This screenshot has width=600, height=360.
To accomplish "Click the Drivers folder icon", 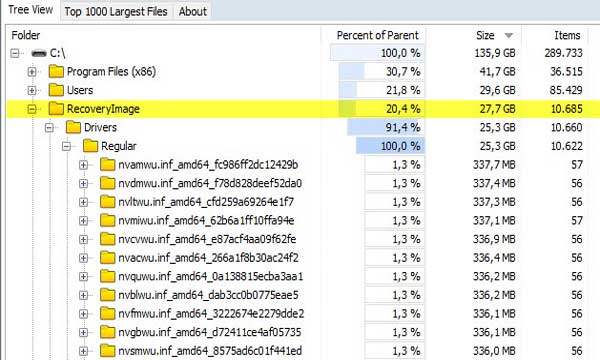I will [73, 127].
